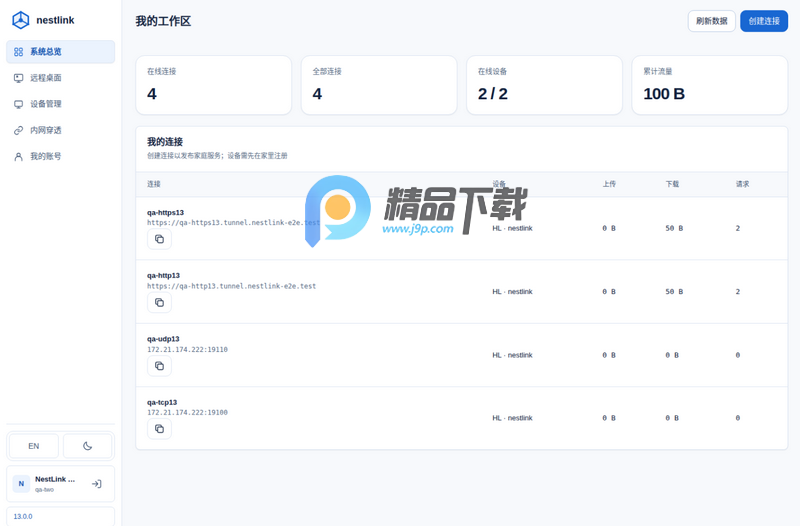Click the 刷新数据 refresh button

tap(711, 21)
